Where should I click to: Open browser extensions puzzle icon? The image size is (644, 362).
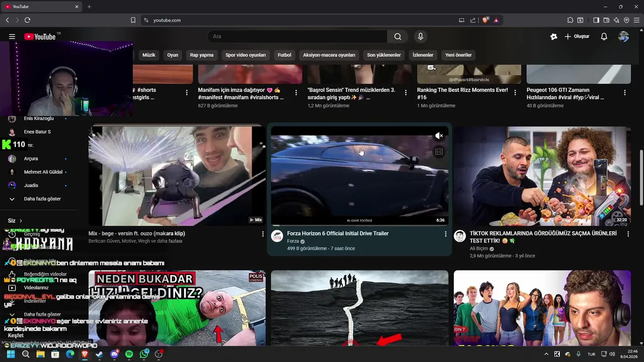tap(570, 20)
